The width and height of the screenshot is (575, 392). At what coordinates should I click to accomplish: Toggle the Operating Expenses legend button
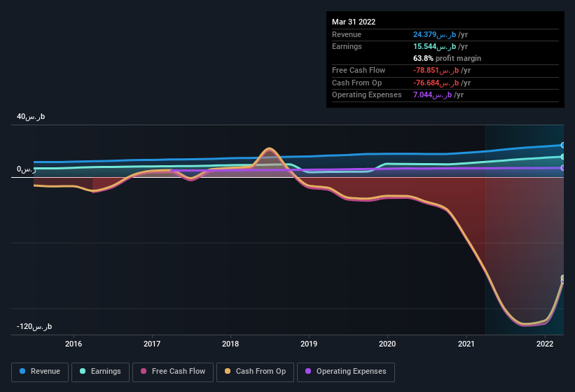(346, 372)
